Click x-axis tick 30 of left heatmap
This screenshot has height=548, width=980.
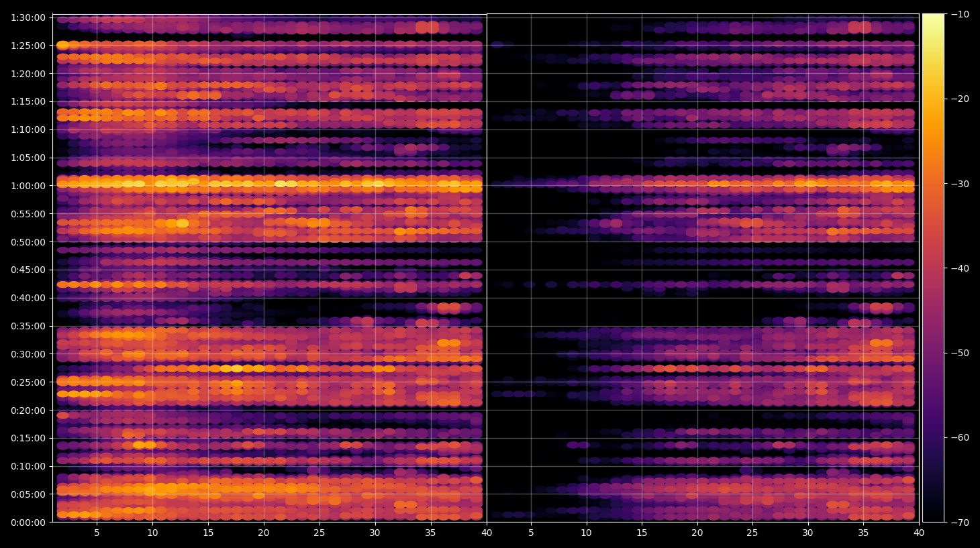point(375,533)
